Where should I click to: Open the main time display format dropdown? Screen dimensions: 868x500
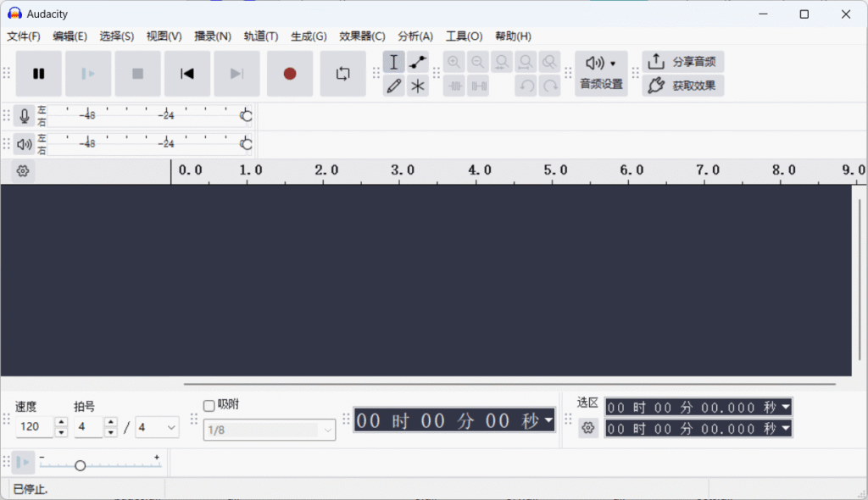(548, 420)
